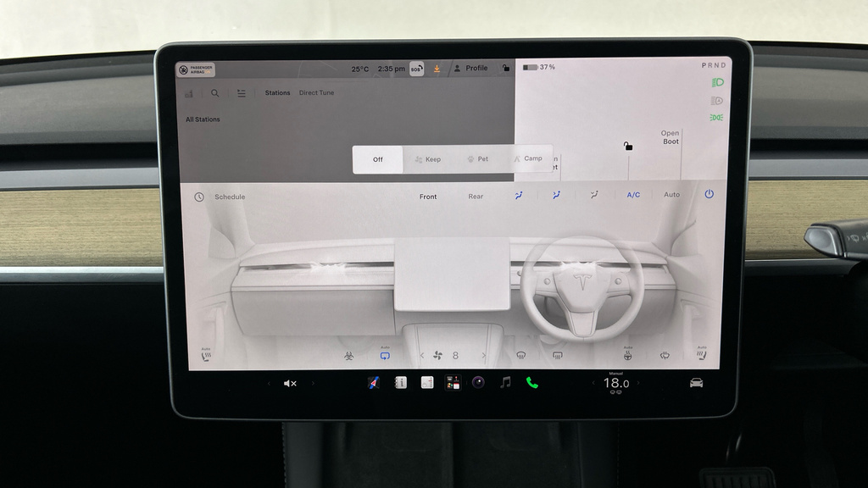868x488 pixels.
Task: Increase fan speed with right chevron
Action: pyautogui.click(x=483, y=355)
